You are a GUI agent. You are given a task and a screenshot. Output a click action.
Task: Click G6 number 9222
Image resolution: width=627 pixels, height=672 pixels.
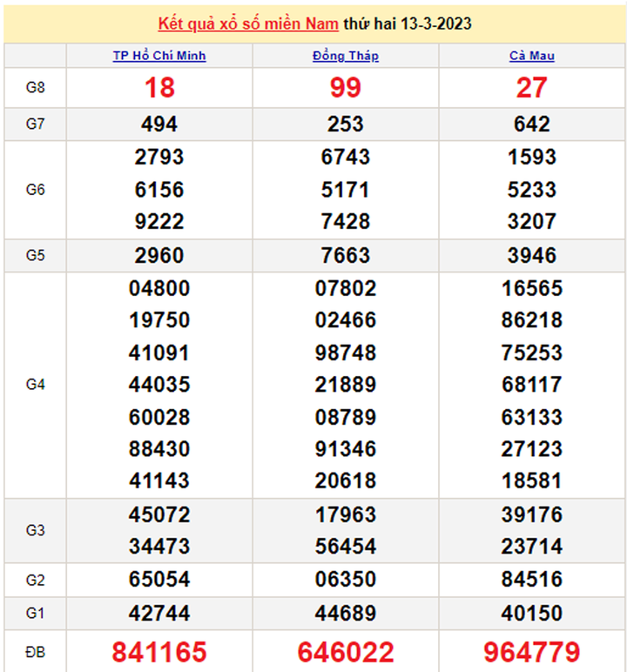click(x=159, y=222)
